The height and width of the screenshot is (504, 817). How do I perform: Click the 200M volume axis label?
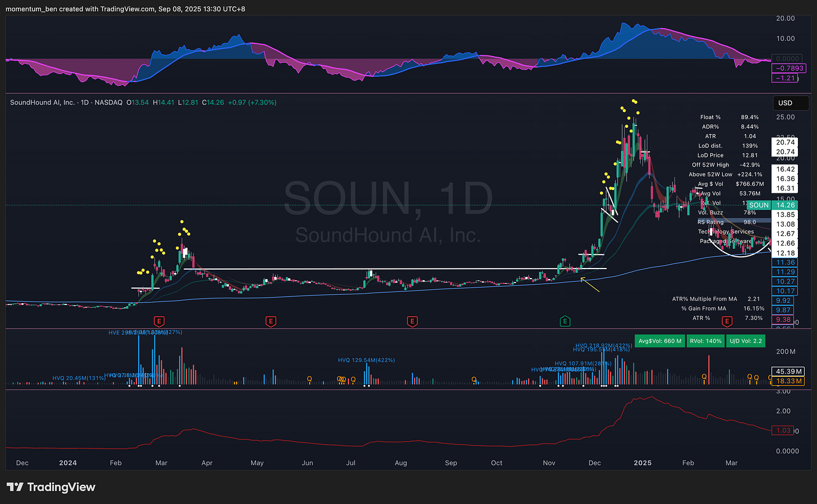click(x=786, y=352)
